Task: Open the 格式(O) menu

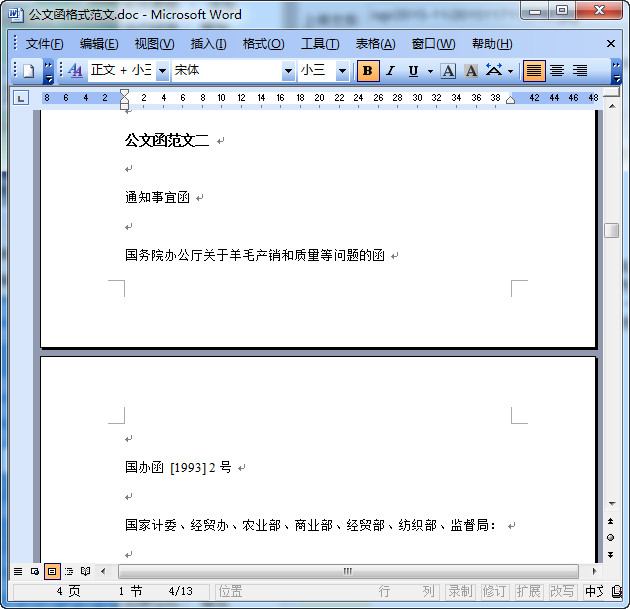Action: 264,44
